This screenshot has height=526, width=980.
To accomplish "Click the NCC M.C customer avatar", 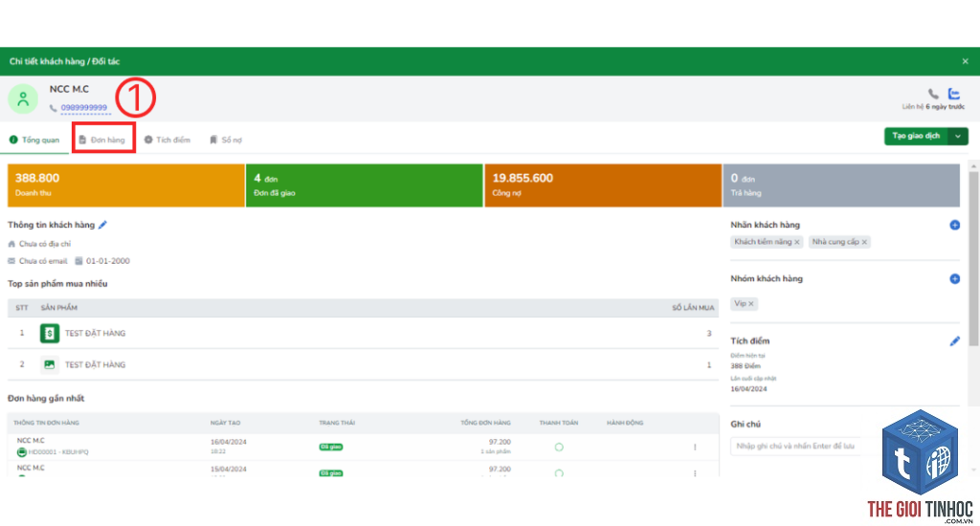I will pos(23,99).
